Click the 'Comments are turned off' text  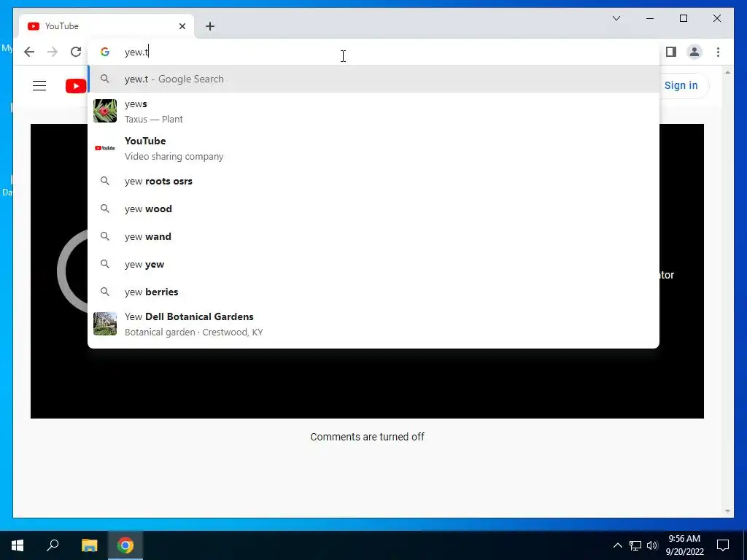pos(368,437)
